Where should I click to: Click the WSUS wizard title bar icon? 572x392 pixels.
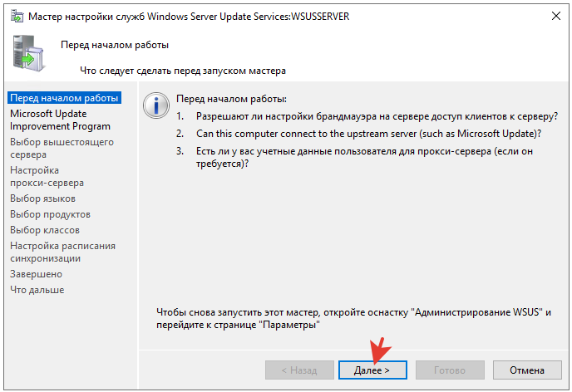coord(15,16)
